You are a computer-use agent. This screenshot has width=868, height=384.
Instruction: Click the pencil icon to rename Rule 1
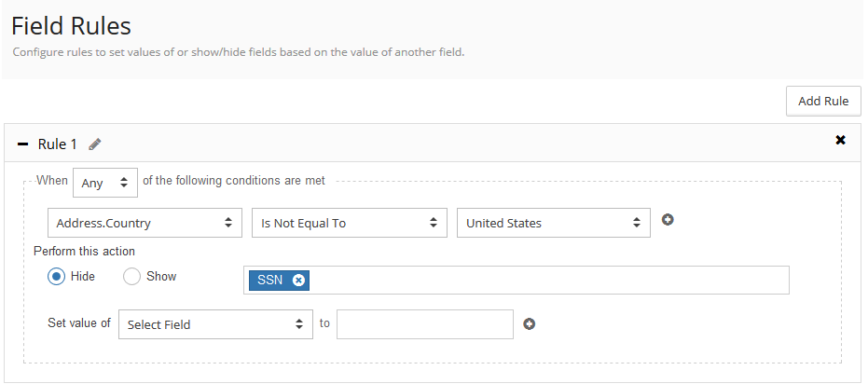95,144
